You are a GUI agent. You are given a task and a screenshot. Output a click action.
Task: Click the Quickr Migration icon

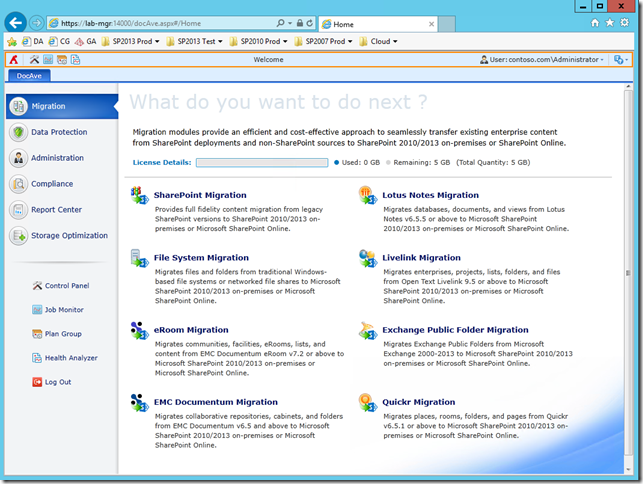(x=367, y=402)
